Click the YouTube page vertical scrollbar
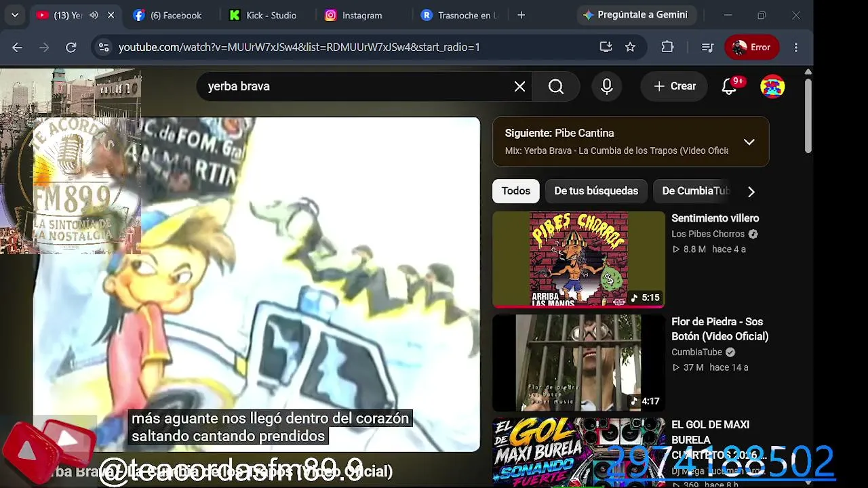The image size is (868, 488). [808, 115]
